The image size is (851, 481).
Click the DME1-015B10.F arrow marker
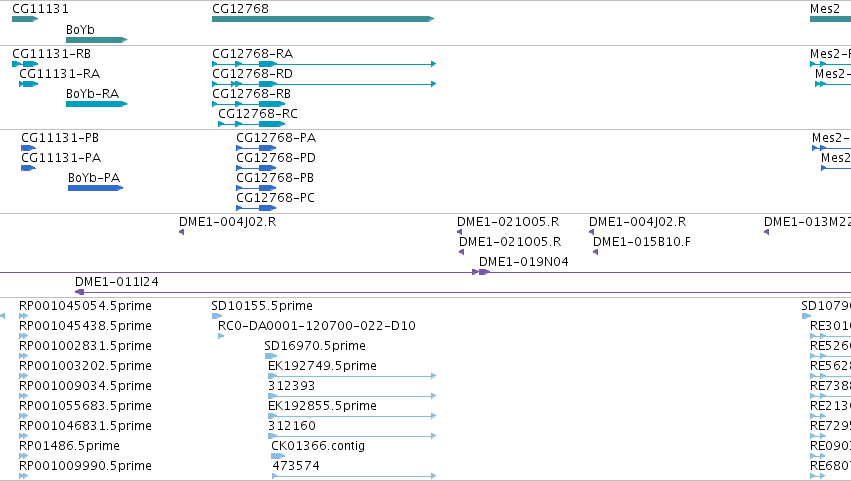pyautogui.click(x=595, y=252)
